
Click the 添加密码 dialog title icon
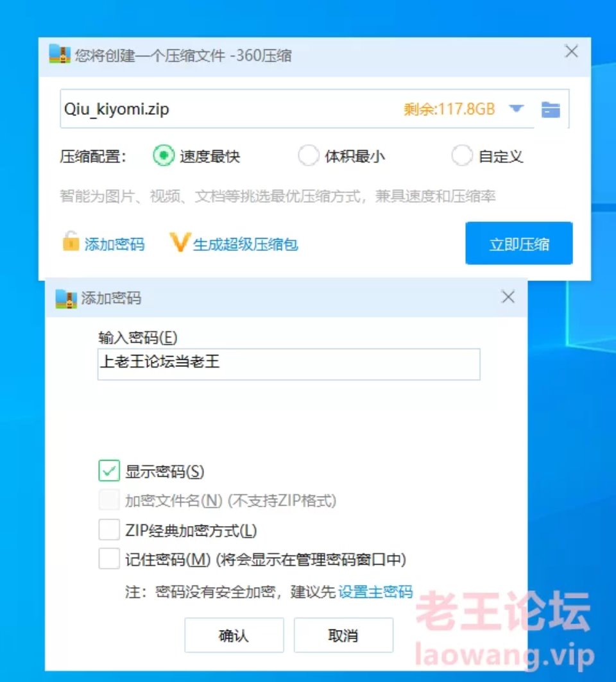point(66,299)
